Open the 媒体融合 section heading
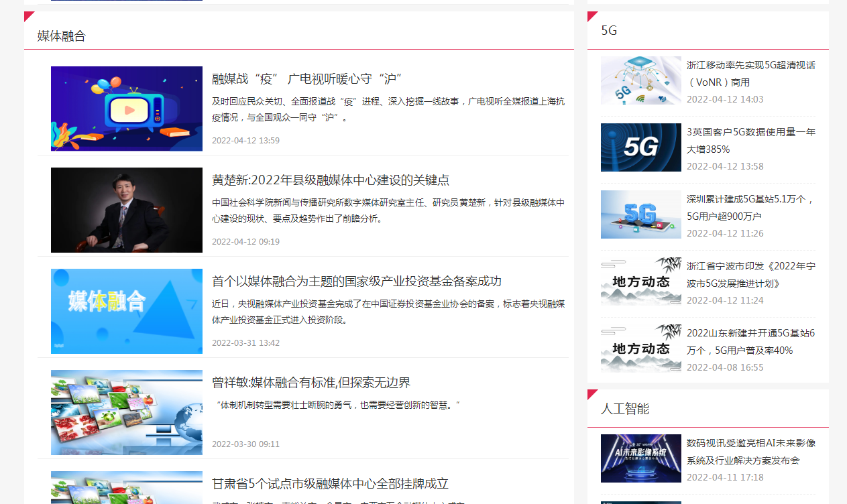The width and height of the screenshot is (847, 504). pos(62,36)
